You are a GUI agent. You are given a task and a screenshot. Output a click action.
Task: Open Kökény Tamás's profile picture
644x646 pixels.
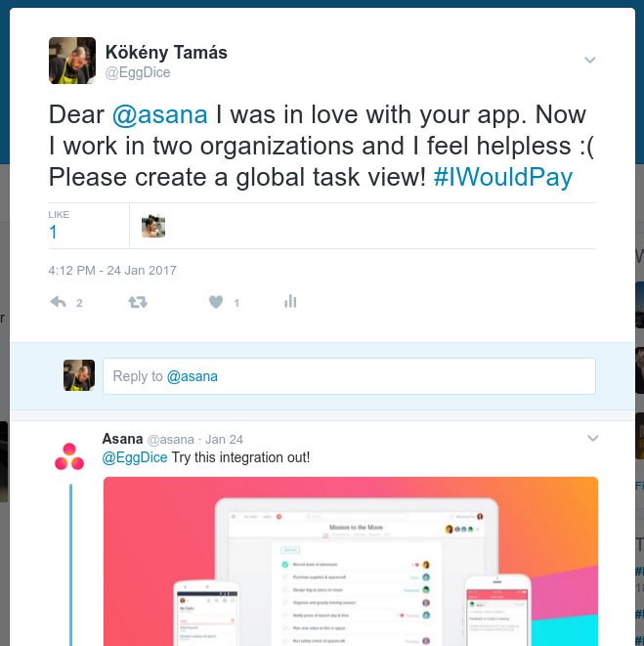click(72, 61)
